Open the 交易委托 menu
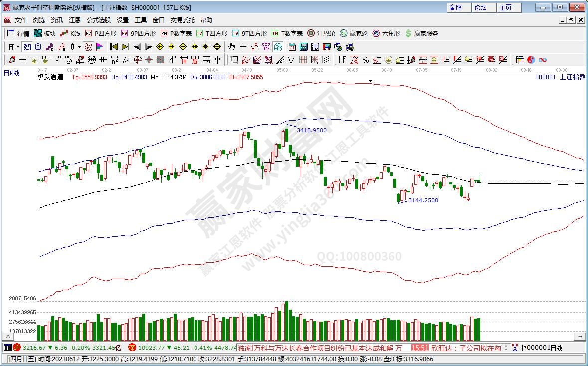This screenshot has height=366, width=588. (x=183, y=20)
